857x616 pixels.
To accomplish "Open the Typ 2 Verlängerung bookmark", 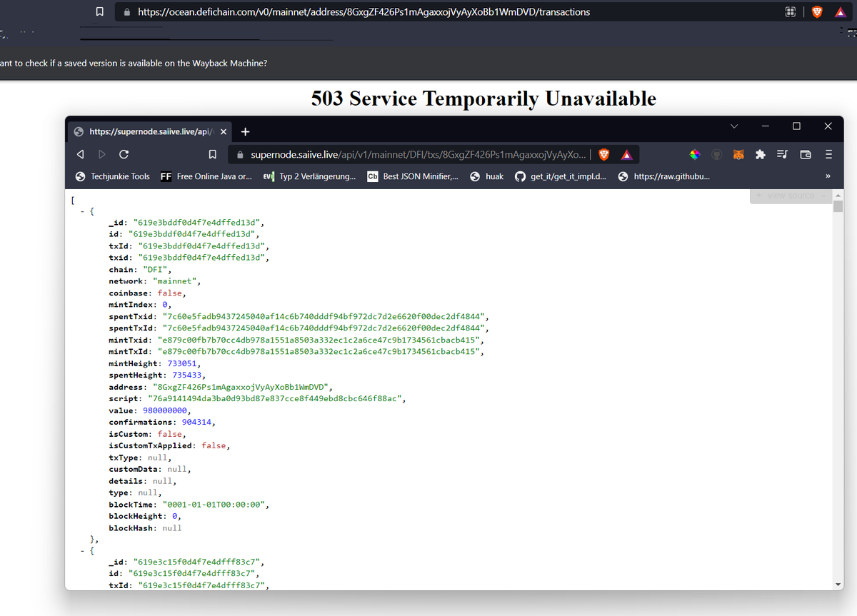I will [310, 176].
